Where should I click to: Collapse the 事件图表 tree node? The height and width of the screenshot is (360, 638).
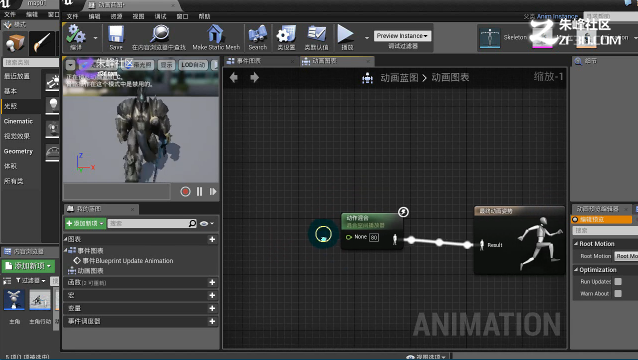click(x=66, y=251)
